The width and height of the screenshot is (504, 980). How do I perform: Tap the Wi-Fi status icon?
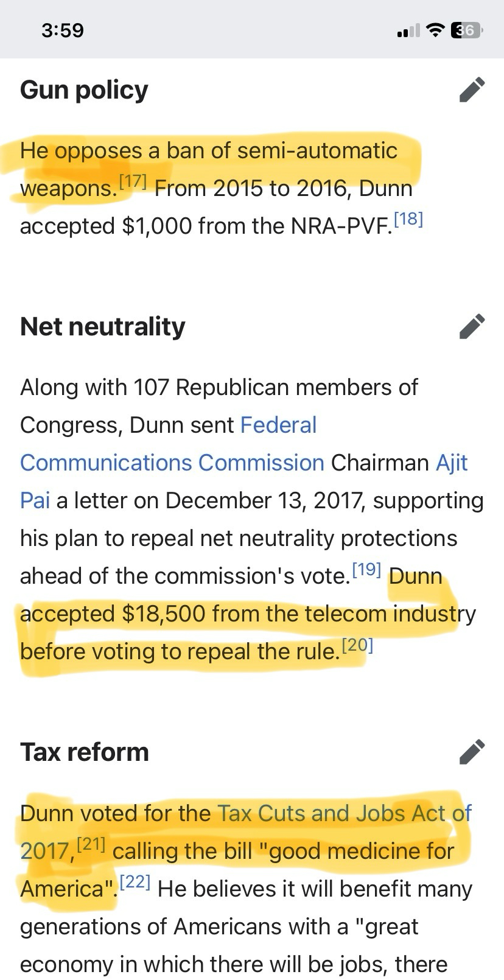click(435, 30)
